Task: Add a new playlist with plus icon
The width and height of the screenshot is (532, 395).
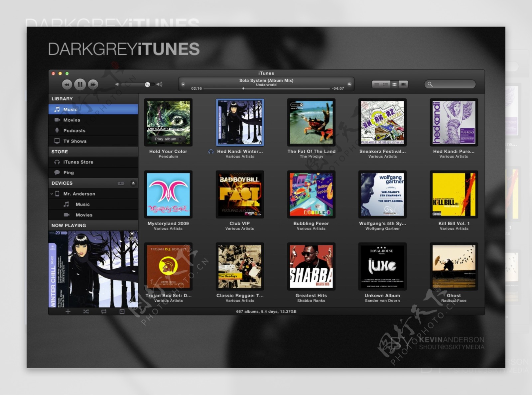Action: (68, 312)
